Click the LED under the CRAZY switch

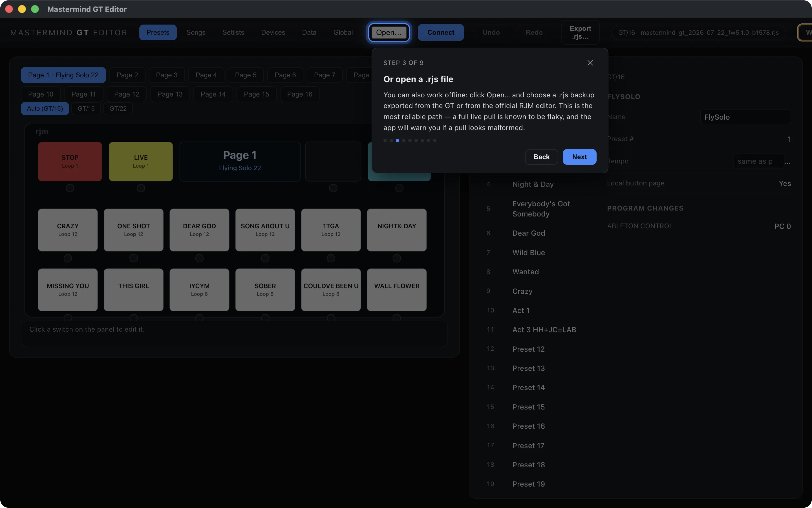68,258
